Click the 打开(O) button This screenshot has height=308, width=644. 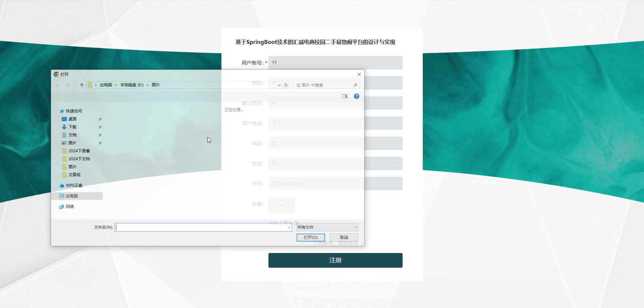point(311,238)
